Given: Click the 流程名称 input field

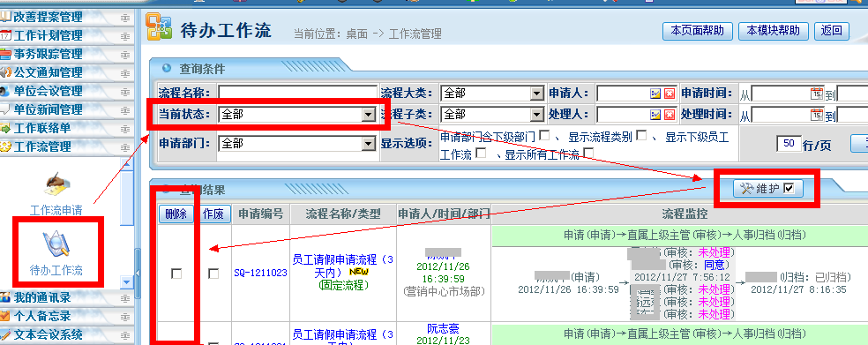Looking at the screenshot, I should point(297,94).
